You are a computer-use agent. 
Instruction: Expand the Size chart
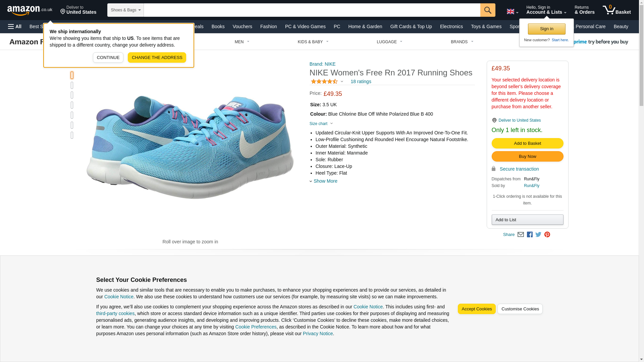tap(321, 124)
